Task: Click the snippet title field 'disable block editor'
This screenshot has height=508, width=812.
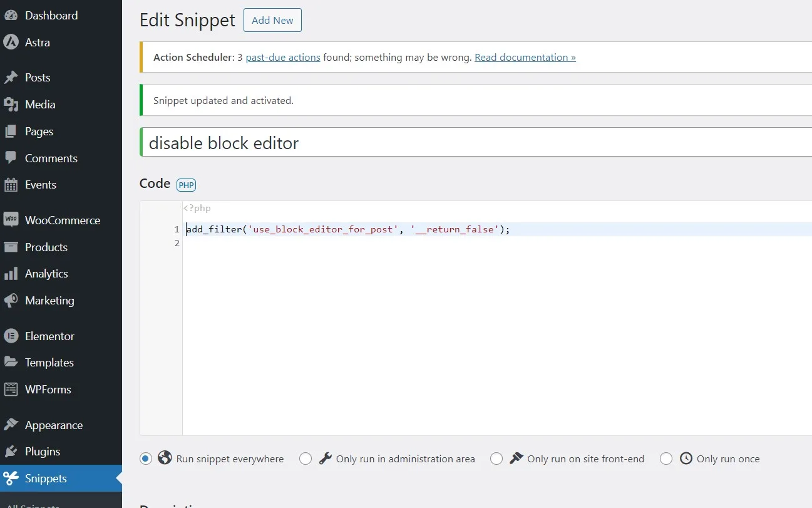Action: (476, 142)
